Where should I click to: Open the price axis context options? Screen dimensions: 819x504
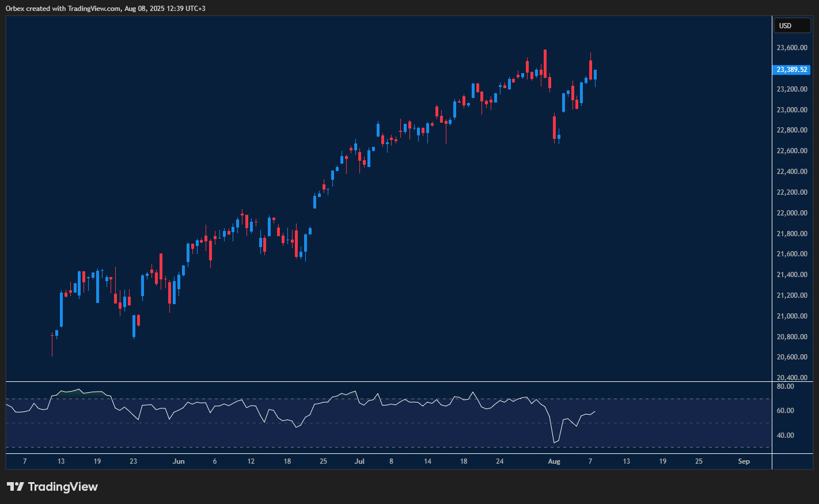792,230
